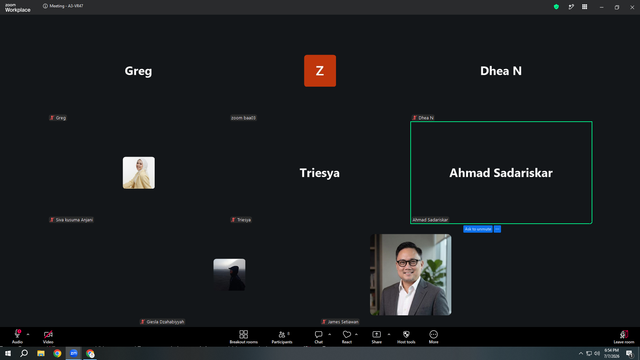640x360 pixels.
Task: Open the network tray icon
Action: tap(589, 353)
